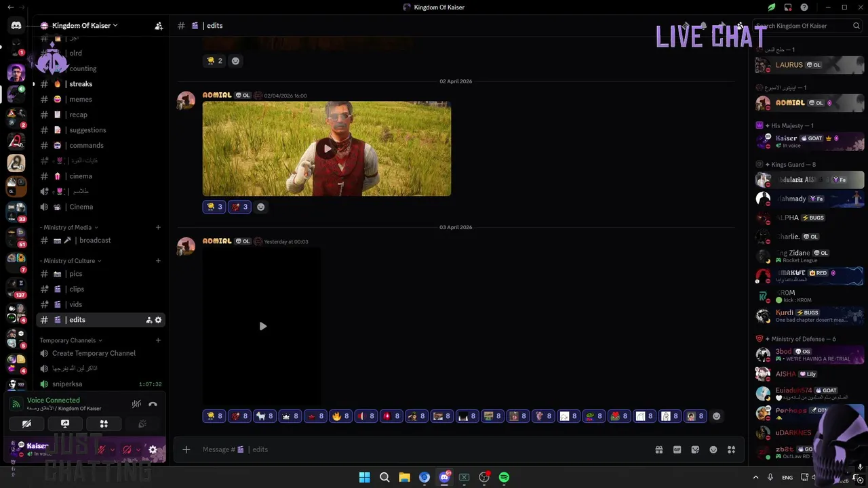Toggle headphone deafen in user panel

(127, 449)
